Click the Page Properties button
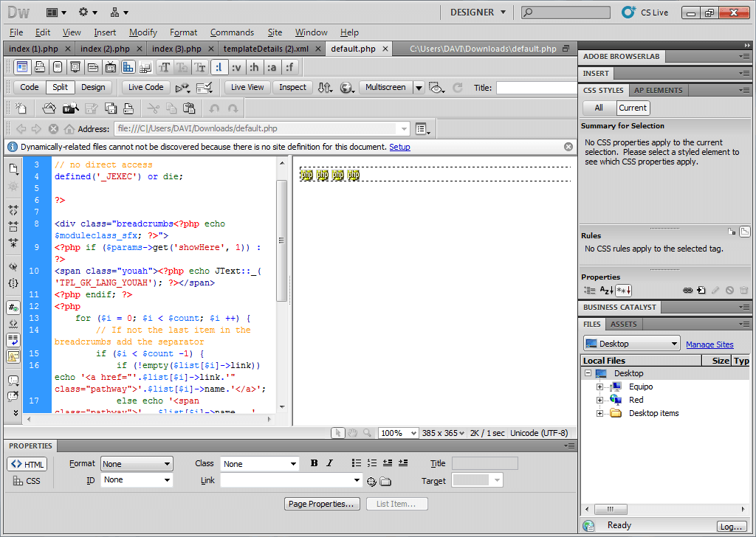Screen dimensions: 756x537 click(x=322, y=504)
